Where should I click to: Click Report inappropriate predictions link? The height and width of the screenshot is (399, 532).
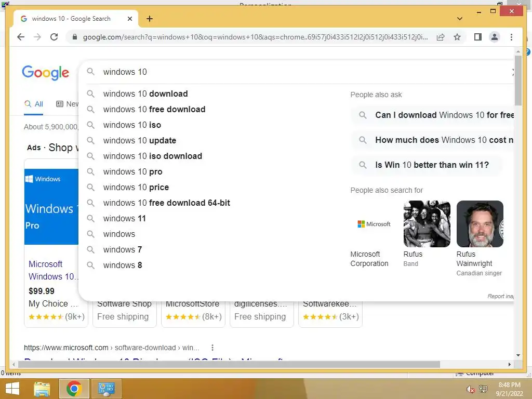point(500,296)
